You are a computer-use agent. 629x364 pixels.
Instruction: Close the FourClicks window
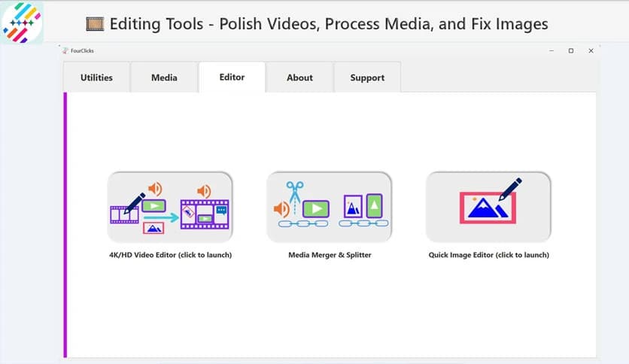(x=591, y=51)
